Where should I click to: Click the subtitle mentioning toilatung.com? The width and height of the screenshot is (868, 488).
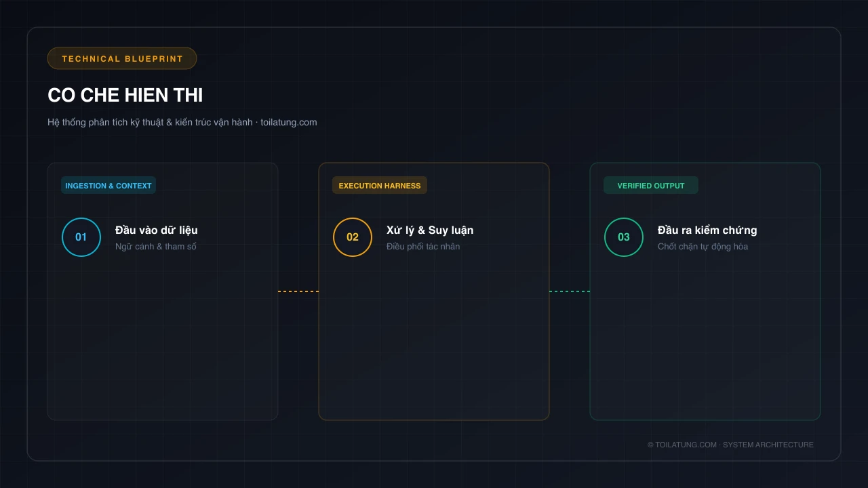point(182,122)
